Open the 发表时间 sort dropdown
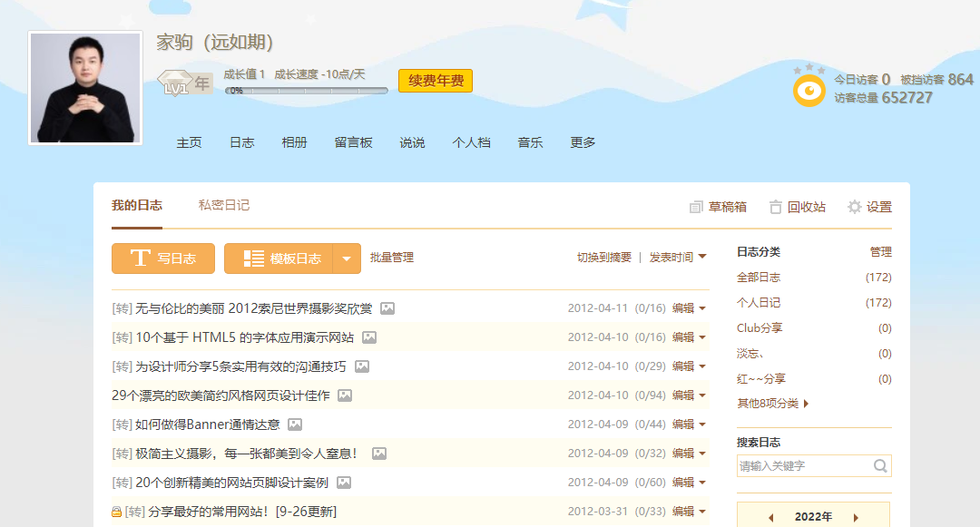 coord(677,258)
